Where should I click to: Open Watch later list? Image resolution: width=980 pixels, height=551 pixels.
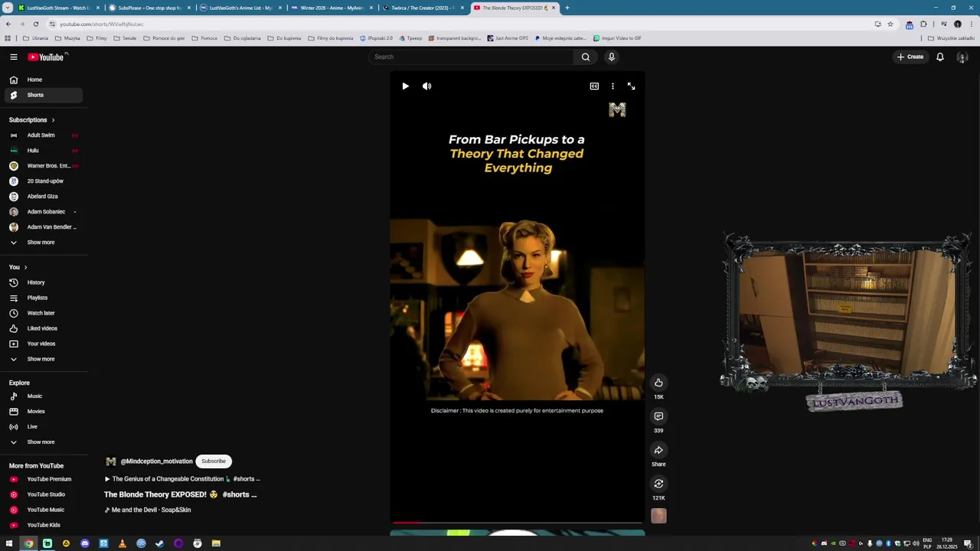[x=43, y=313]
